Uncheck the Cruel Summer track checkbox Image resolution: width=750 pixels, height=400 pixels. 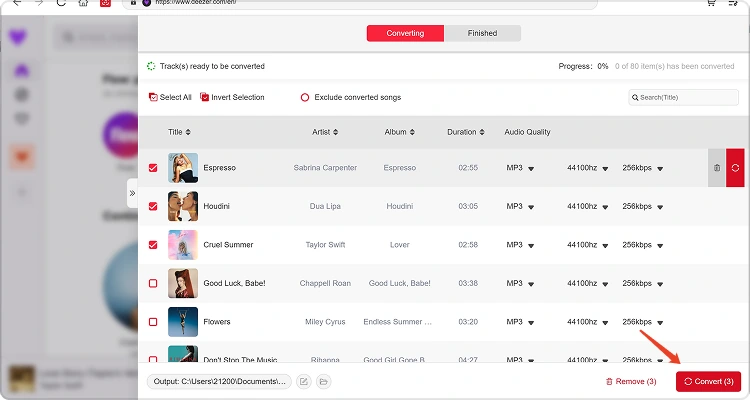[153, 245]
